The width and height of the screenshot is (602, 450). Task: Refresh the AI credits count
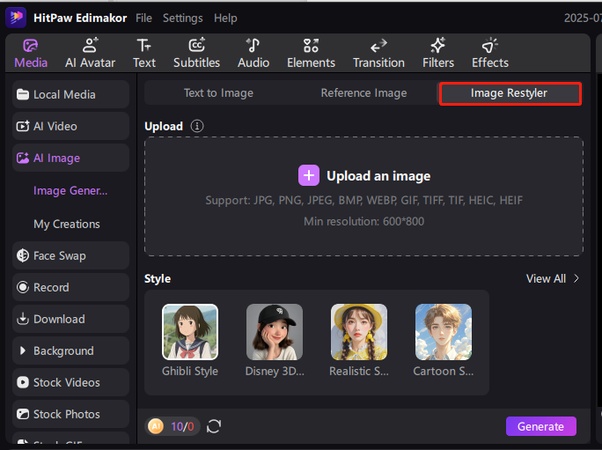(x=214, y=426)
